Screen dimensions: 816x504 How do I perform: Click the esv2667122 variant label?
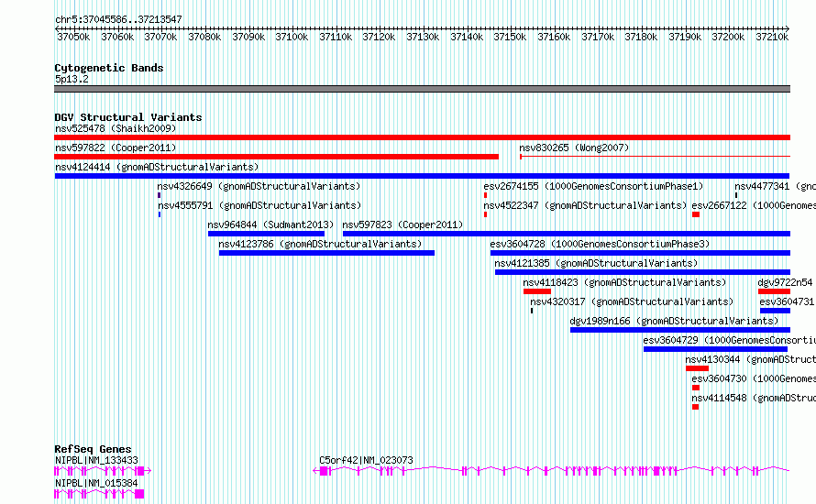[754, 205]
